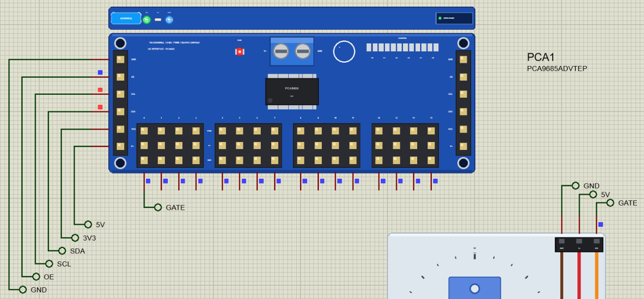Screen dimensions: 644x299
Task: Click the ADVANCE button on the top panel
Action: pyautogui.click(x=126, y=18)
